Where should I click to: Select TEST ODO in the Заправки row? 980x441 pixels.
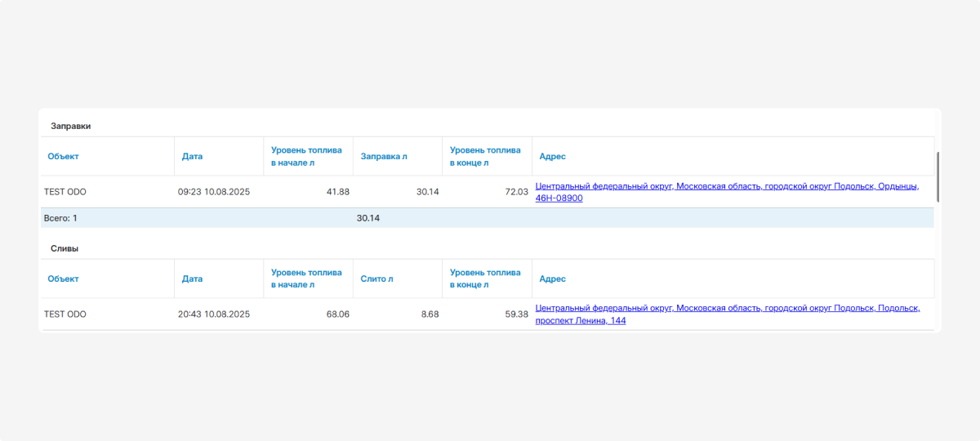(65, 192)
